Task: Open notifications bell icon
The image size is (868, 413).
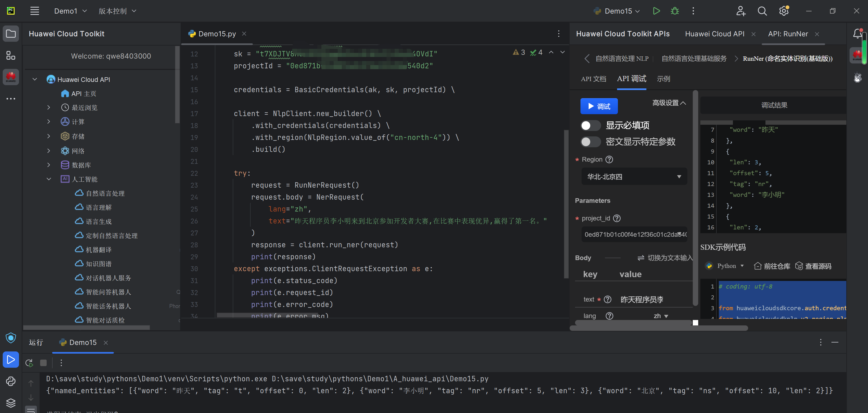Action: coord(857,33)
